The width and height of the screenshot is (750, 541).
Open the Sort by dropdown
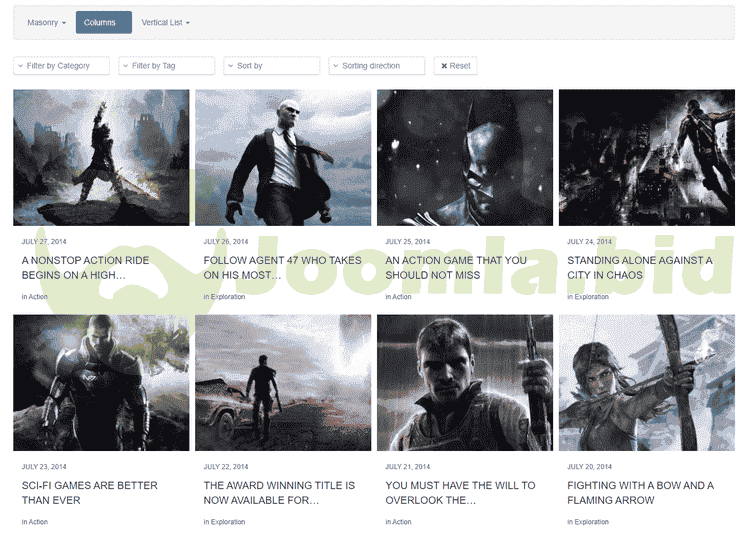[x=271, y=66]
